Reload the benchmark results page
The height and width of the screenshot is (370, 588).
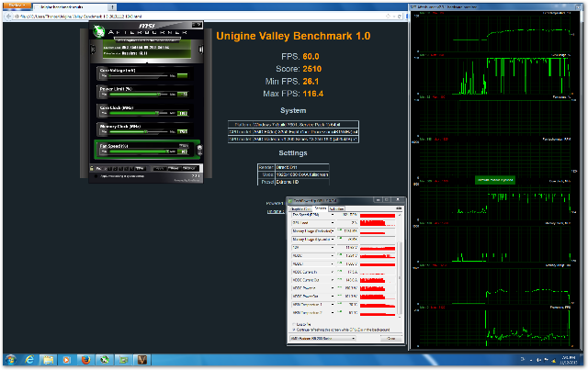400,17
